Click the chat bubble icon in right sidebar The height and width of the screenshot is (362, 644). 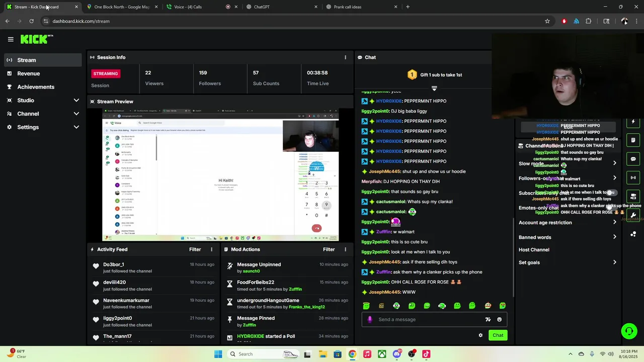tap(633, 159)
